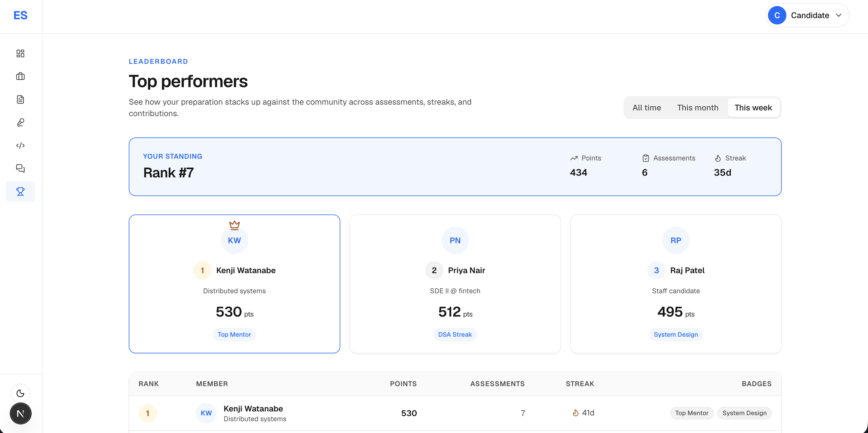This screenshot has width=868, height=433.
Task: Open Raj Patel name in card
Action: [687, 270]
